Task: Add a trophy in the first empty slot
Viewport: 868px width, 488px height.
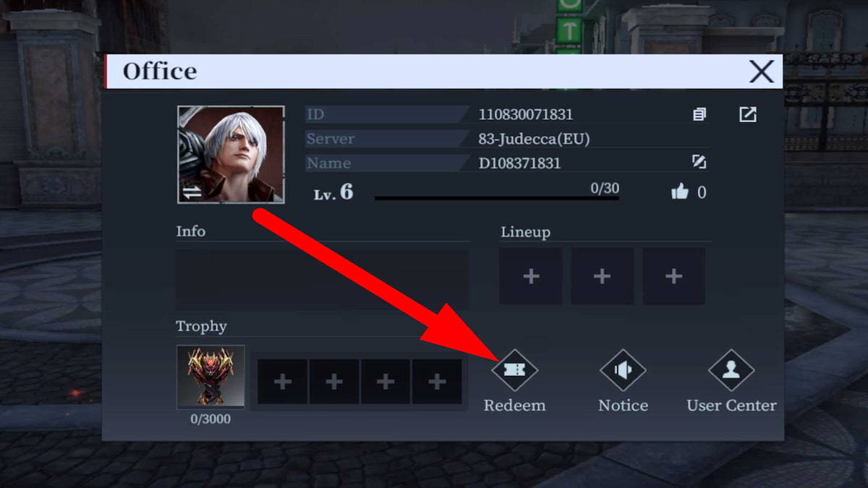Action: (x=283, y=382)
